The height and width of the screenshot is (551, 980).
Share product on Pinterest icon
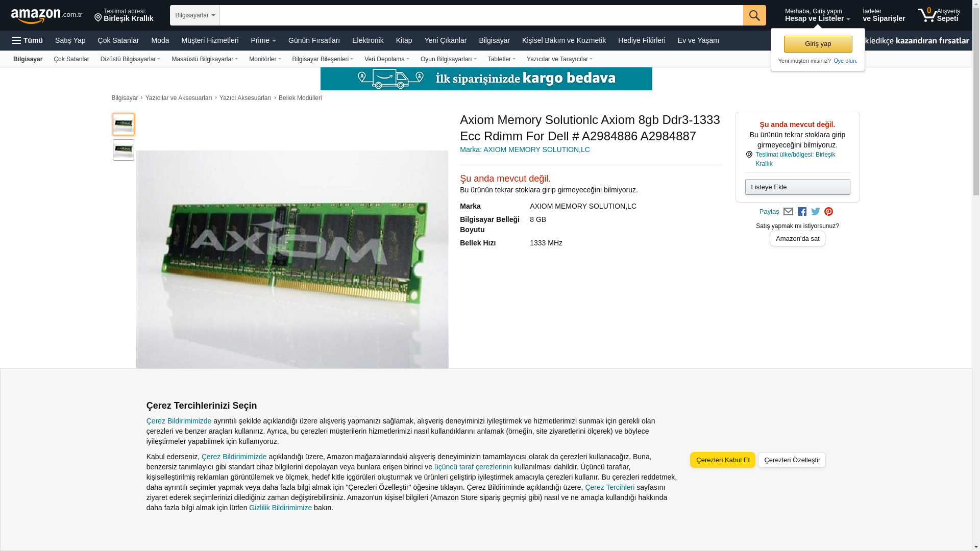pos(828,212)
